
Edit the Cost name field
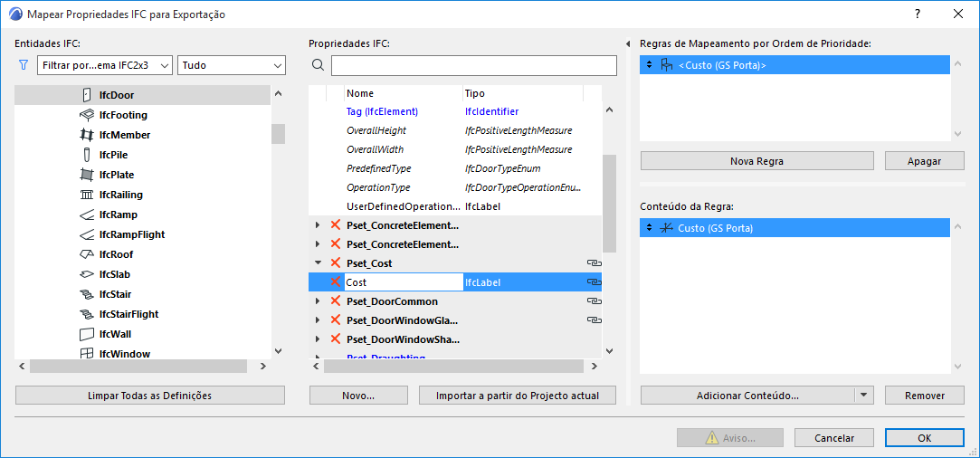point(404,281)
